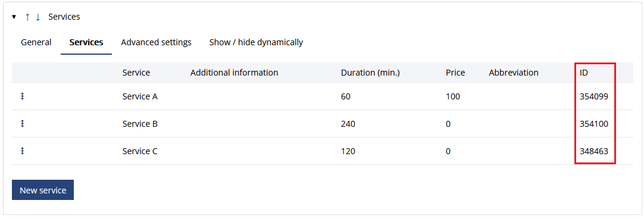Click the ID value 354100

click(594, 124)
